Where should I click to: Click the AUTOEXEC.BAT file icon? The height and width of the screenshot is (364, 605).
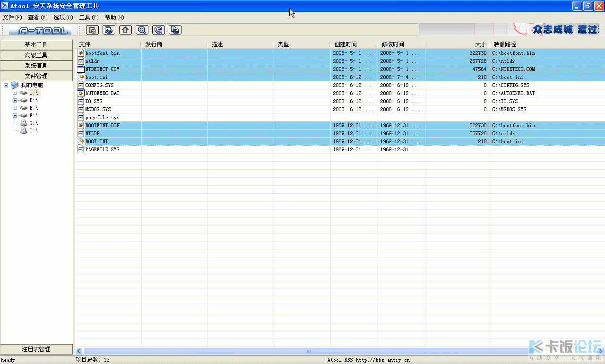[x=81, y=93]
